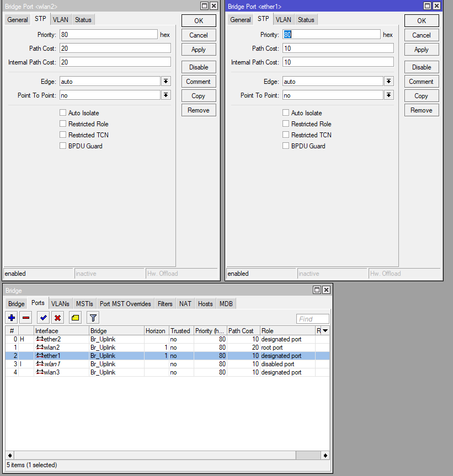Maximize the Bridge Port wlan2 window

(x=204, y=6)
